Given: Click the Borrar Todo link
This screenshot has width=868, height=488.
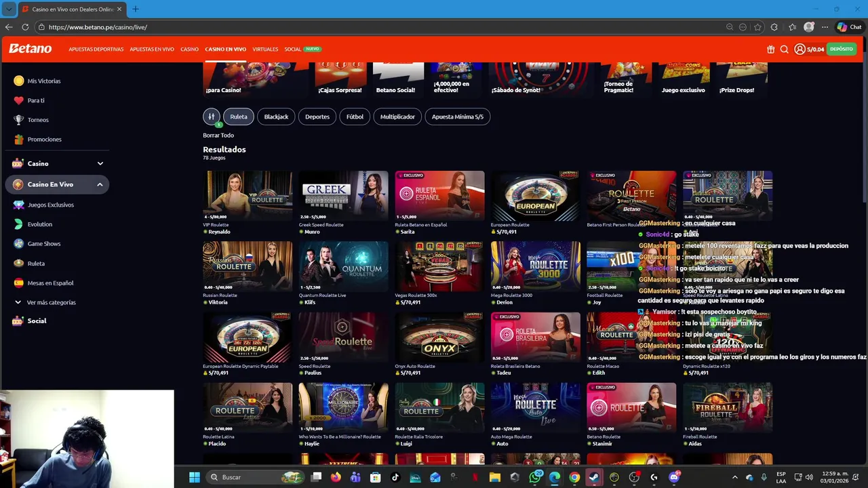Looking at the screenshot, I should click(x=218, y=136).
